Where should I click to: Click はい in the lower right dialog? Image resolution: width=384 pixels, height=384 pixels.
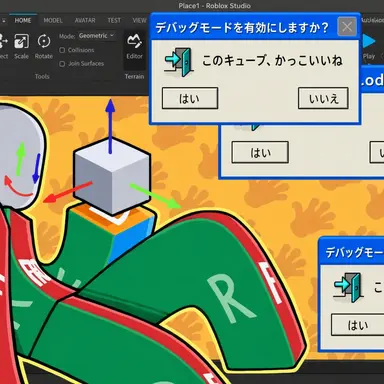click(357, 325)
